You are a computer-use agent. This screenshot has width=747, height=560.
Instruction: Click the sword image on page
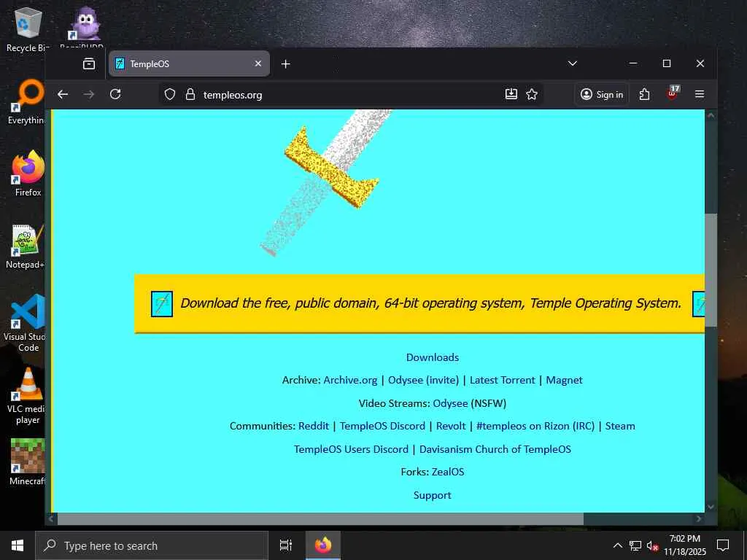click(326, 183)
